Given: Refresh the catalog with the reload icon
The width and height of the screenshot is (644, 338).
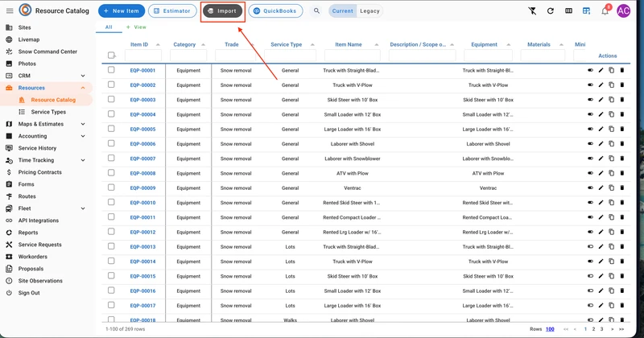Looking at the screenshot, I should click(x=551, y=11).
